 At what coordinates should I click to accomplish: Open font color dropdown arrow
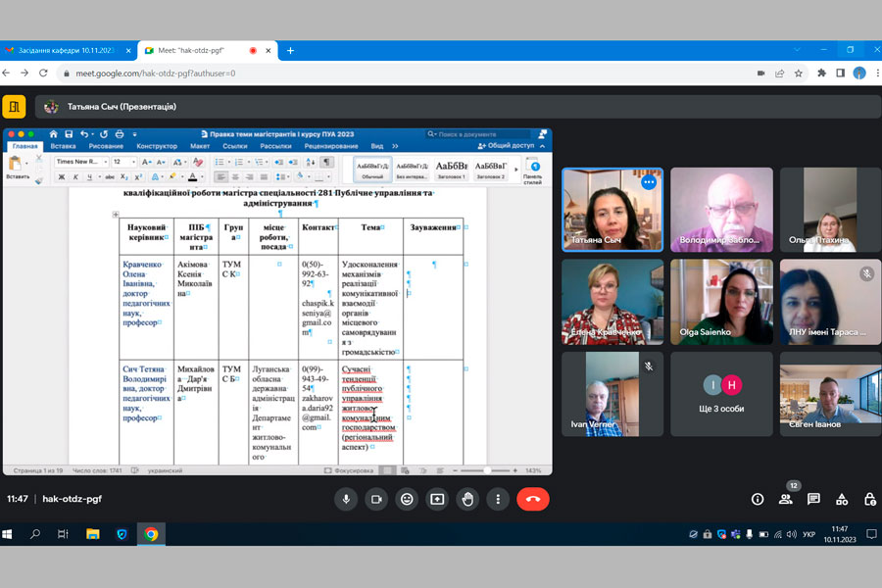[202, 177]
